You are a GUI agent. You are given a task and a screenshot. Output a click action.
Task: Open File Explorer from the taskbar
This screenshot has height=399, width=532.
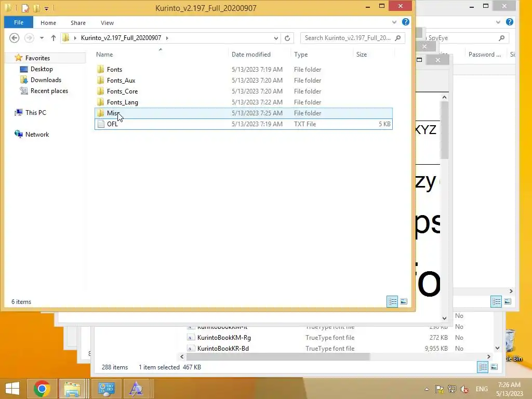point(72,389)
